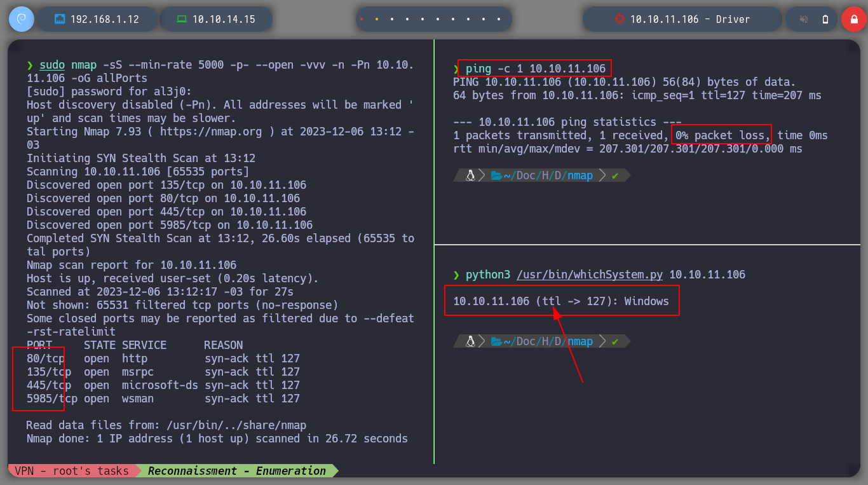The height and width of the screenshot is (485, 868).
Task: Click the penguin icon in the whichSystem pane prompt
Action: click(x=470, y=341)
